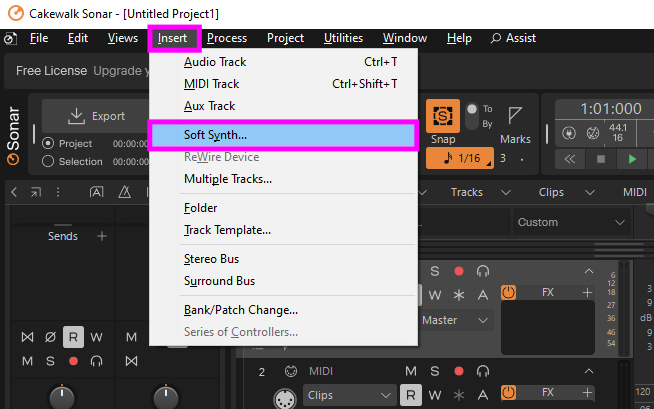Collapse the inspector with left arrow

point(14,192)
